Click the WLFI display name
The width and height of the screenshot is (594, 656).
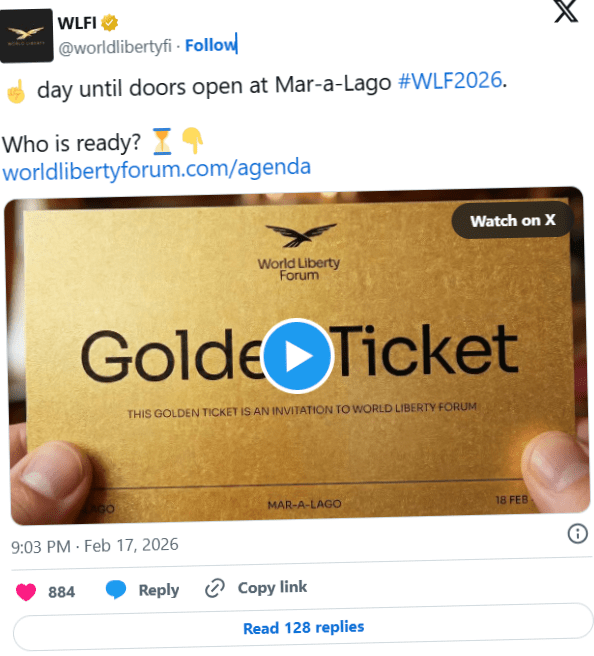[77, 23]
